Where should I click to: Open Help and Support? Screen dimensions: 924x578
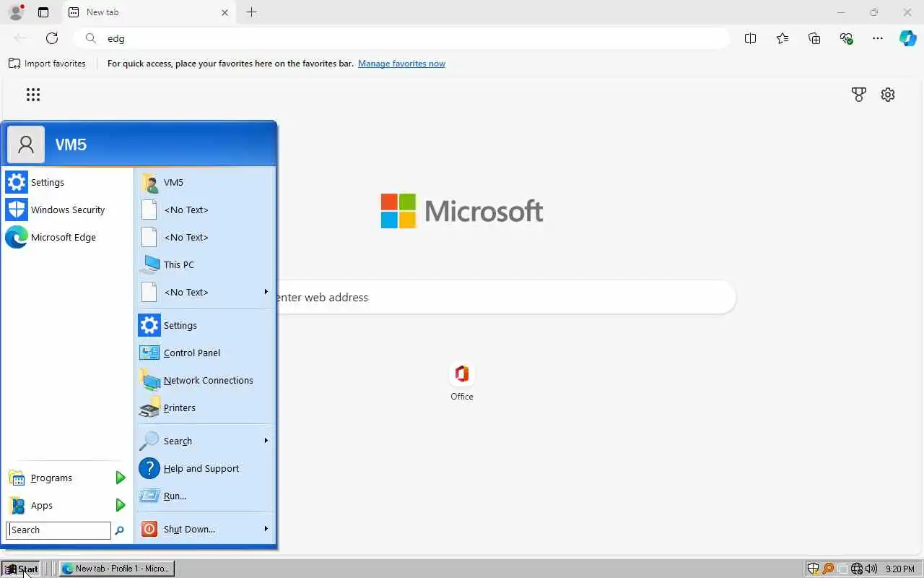tap(206, 468)
